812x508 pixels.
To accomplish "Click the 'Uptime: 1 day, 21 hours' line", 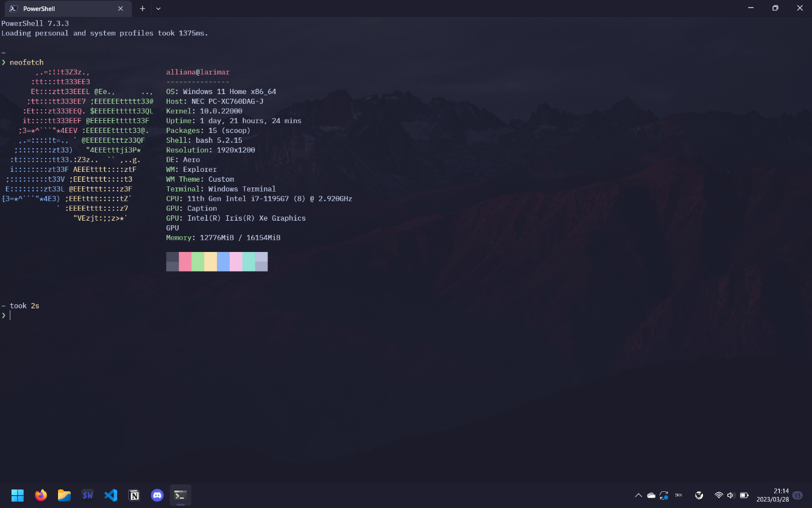I will (x=234, y=121).
